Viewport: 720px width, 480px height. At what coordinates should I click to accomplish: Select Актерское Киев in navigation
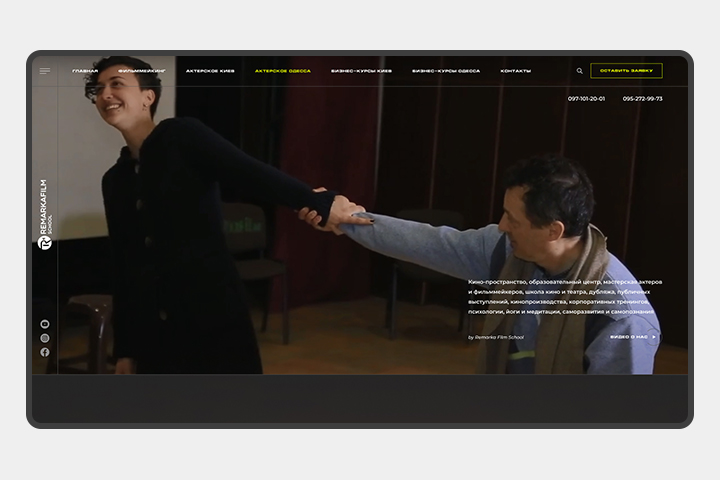click(x=210, y=71)
